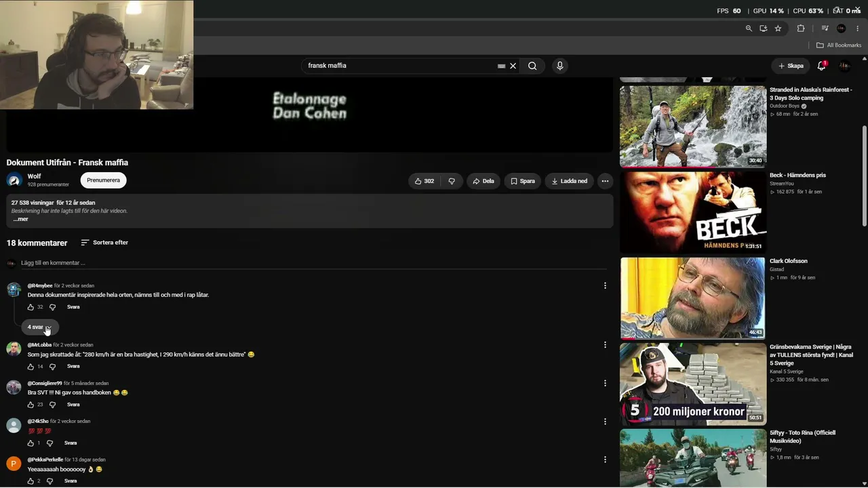
Task: Like the comment by @MrLobba
Action: 31,367
